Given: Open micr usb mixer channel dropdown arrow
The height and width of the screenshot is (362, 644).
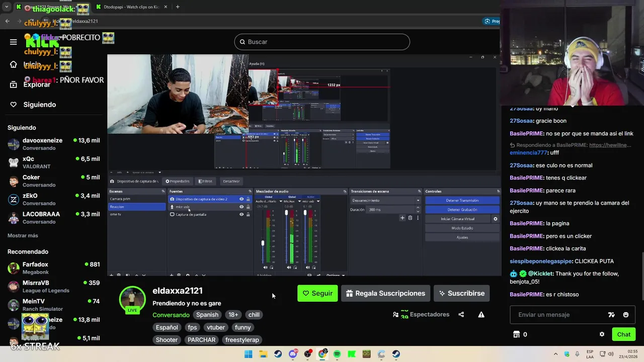Looking at the screenshot, I should [318, 201].
